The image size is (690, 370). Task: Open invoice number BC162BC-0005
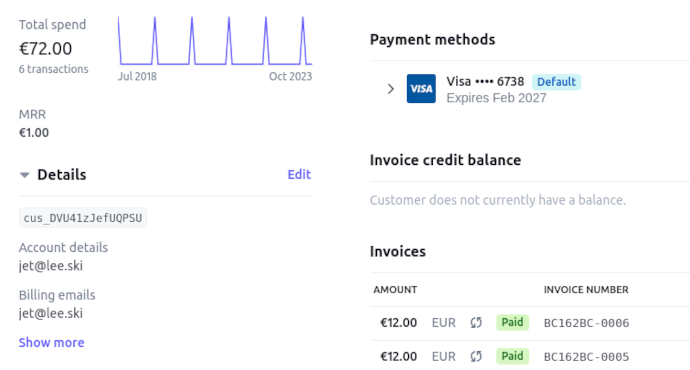coord(586,357)
